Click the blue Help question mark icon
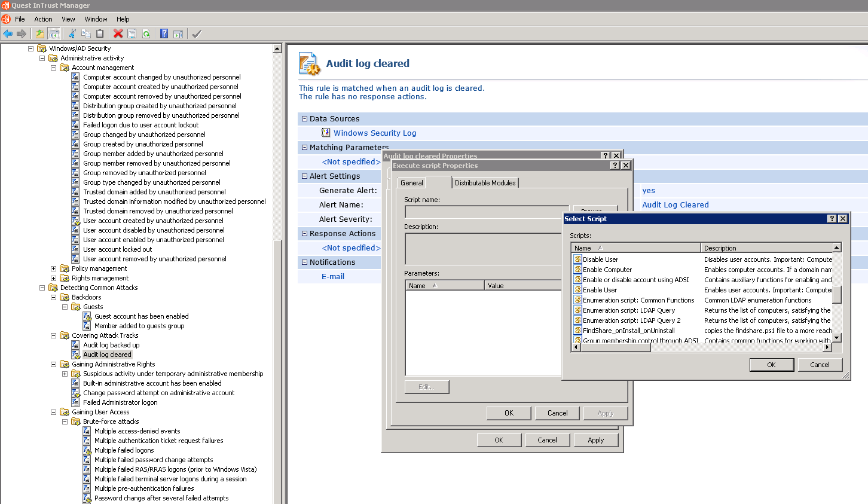 coord(164,34)
